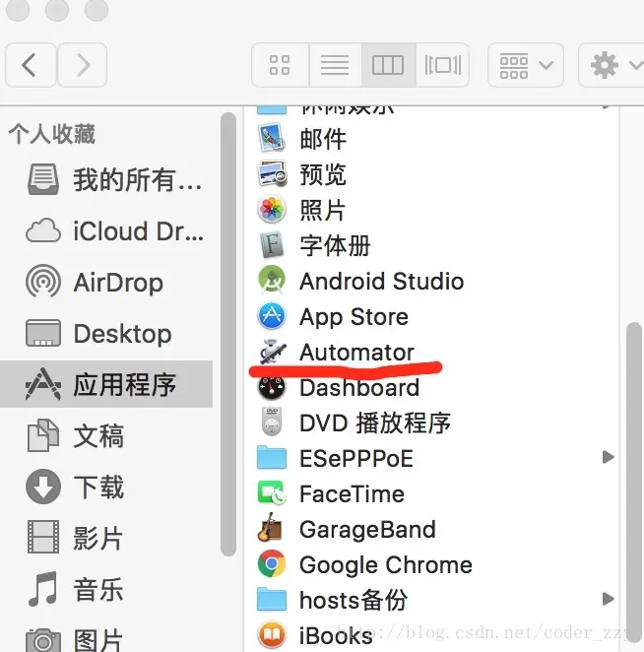Click the sidebar vertical scrollbar
The height and width of the screenshot is (652, 644).
click(228, 334)
